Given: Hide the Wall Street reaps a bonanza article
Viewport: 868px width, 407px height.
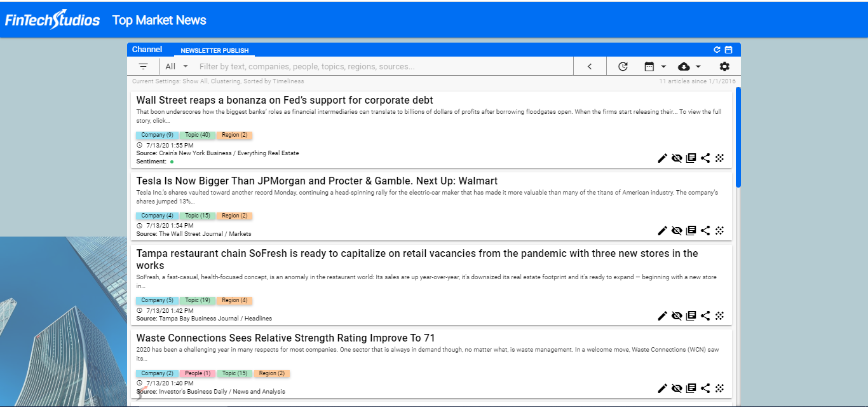Looking at the screenshot, I should point(677,158).
